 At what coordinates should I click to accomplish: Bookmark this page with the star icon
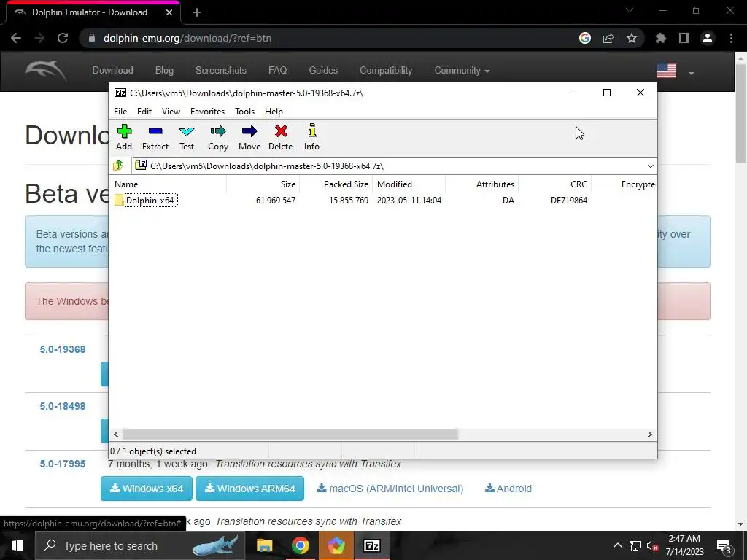click(x=632, y=38)
